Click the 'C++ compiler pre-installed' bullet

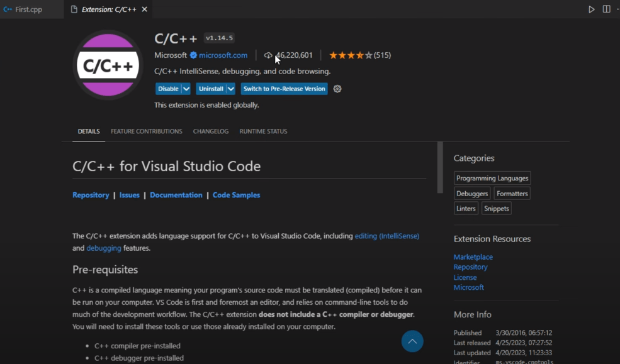137,346
